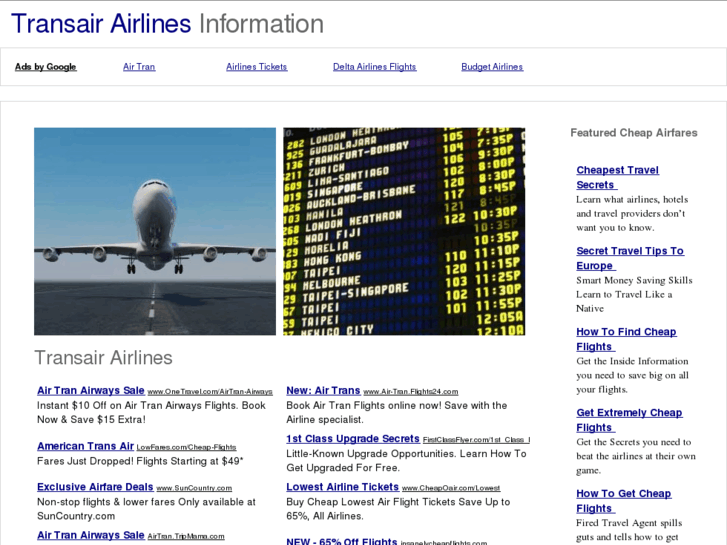
Task: Click text 'Get the Secrets you need to'
Action: point(633,442)
